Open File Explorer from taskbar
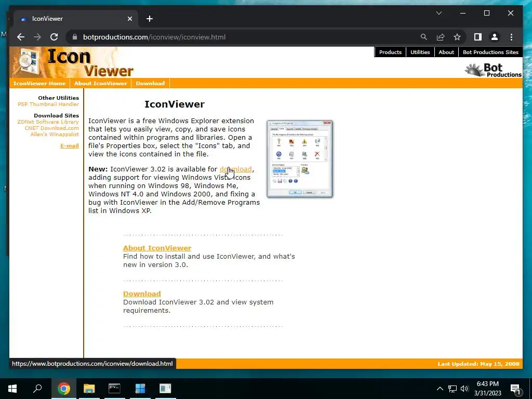Screen dimensions: 532x399 89,389
